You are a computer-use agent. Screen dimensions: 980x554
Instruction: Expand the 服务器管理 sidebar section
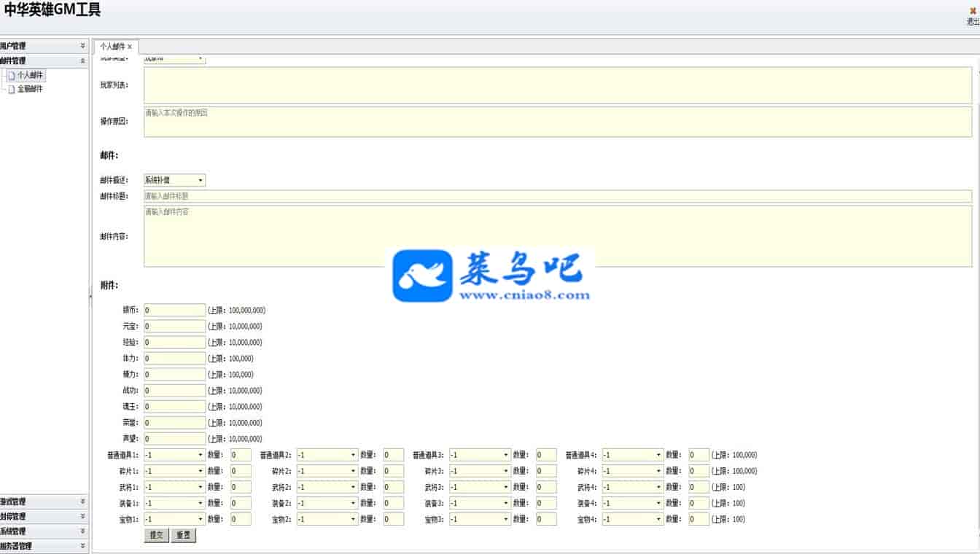[82, 546]
